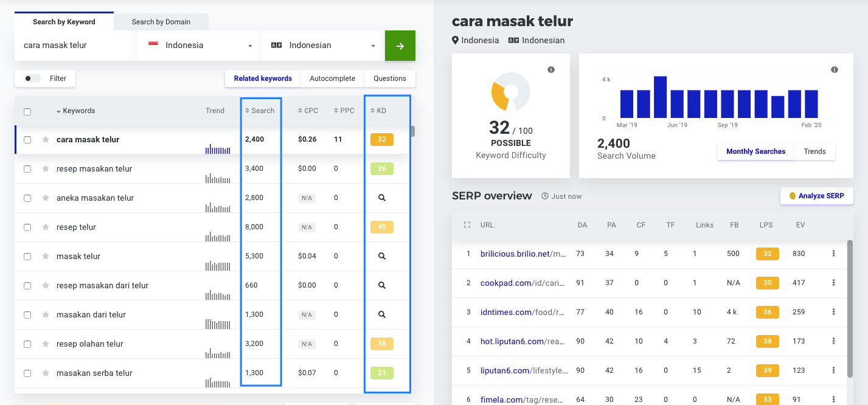The width and height of the screenshot is (868, 405).
Task: Click the Analyze SERP button
Action: [816, 196]
